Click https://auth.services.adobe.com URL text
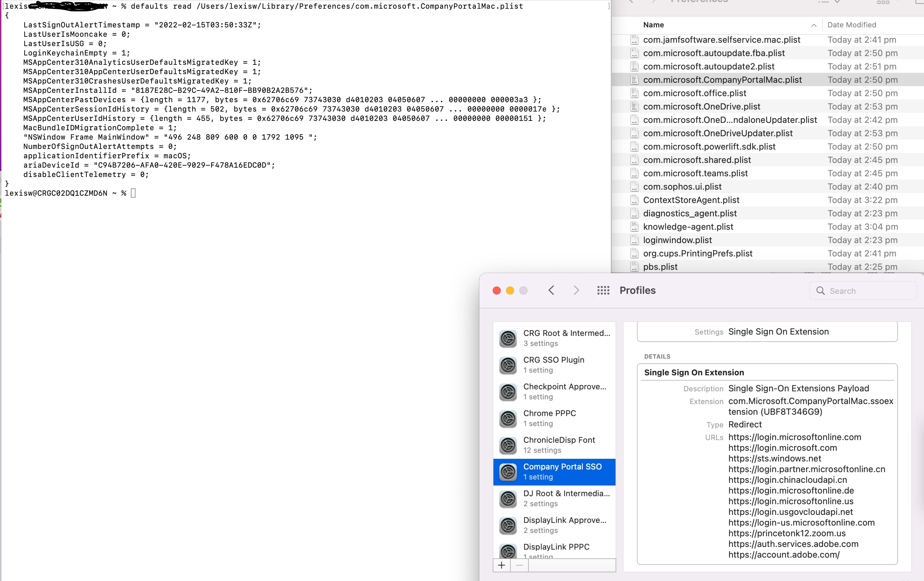Image resolution: width=924 pixels, height=581 pixels. [x=793, y=544]
